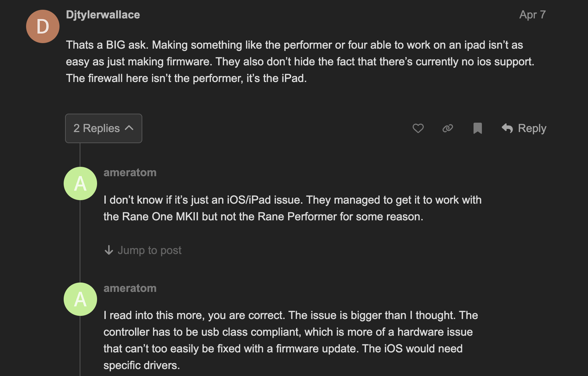This screenshot has width=588, height=376.
Task: Open ameratom's avatar on the Rane One MKII reply
Action: click(80, 183)
